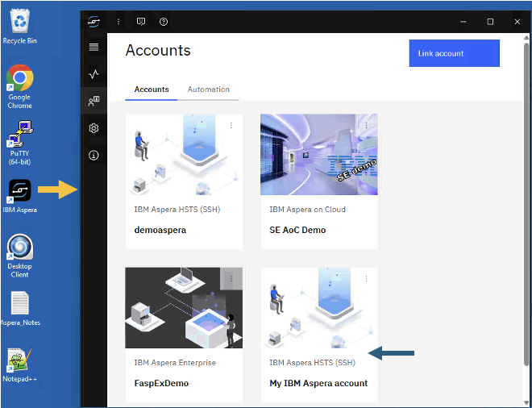Screen dimensions: 532x408
Task: Open the help question mark icon
Action: click(x=164, y=22)
